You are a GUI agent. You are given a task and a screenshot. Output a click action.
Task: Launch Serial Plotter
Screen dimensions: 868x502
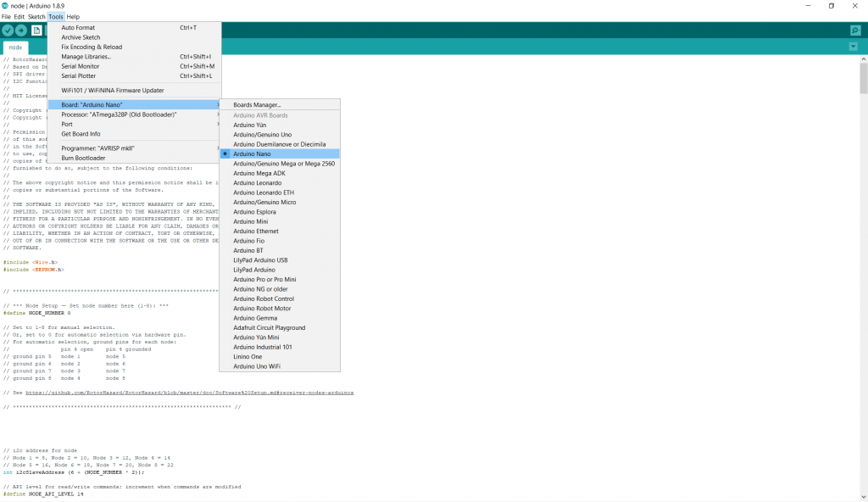[x=135, y=76]
